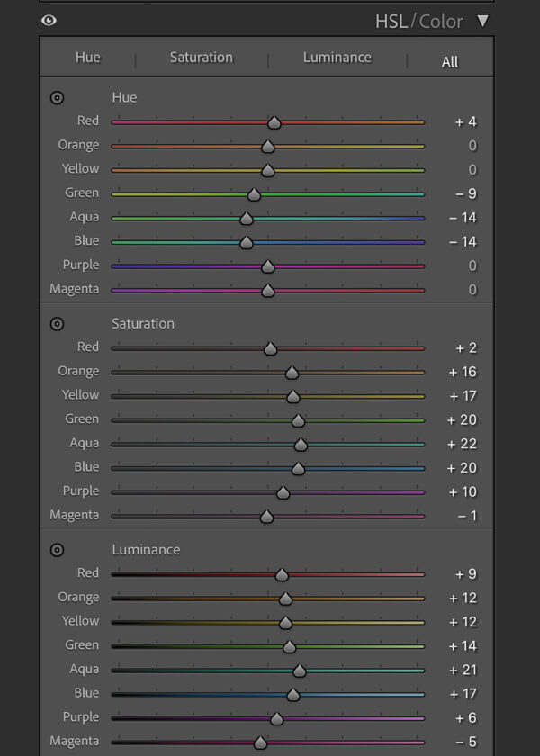Click the Hue Blue slider handle
The height and width of the screenshot is (756, 540).
click(247, 242)
